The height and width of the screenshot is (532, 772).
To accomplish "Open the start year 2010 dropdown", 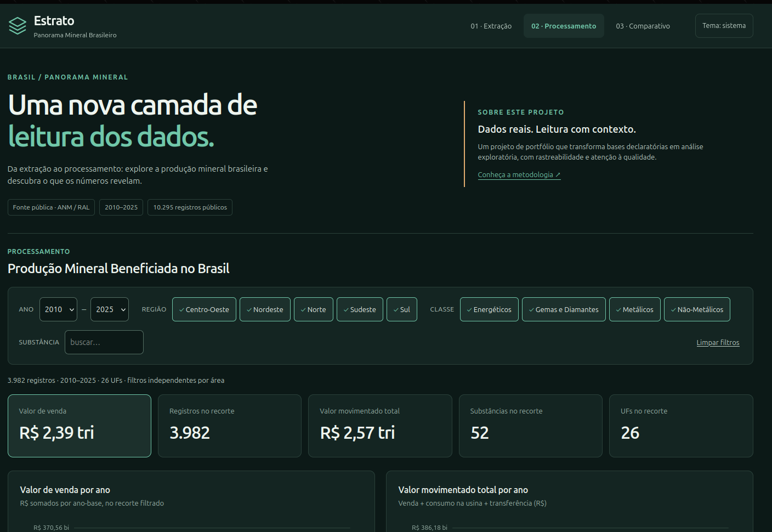I will (58, 309).
